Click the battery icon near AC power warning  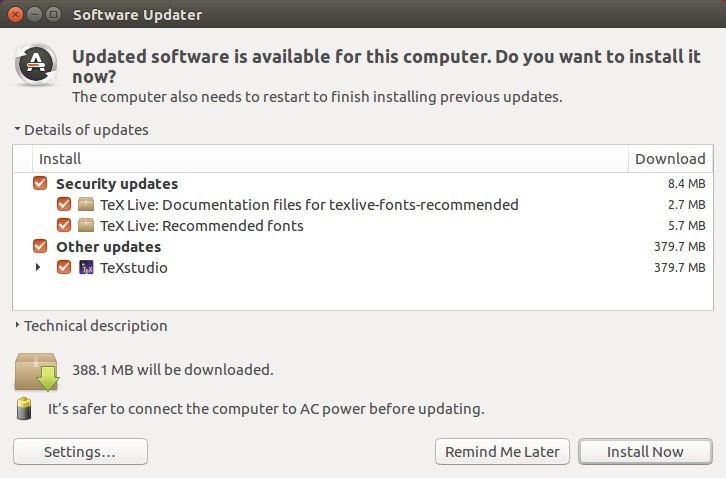24,408
